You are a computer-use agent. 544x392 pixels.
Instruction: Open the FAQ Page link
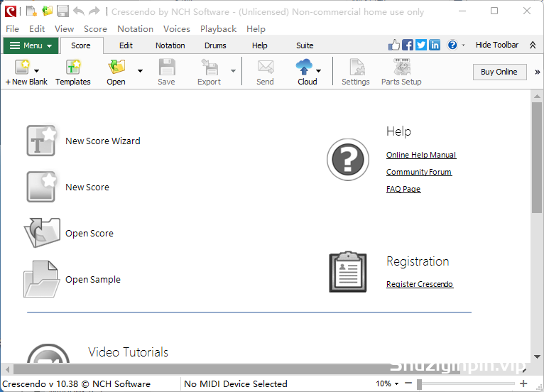pos(403,189)
